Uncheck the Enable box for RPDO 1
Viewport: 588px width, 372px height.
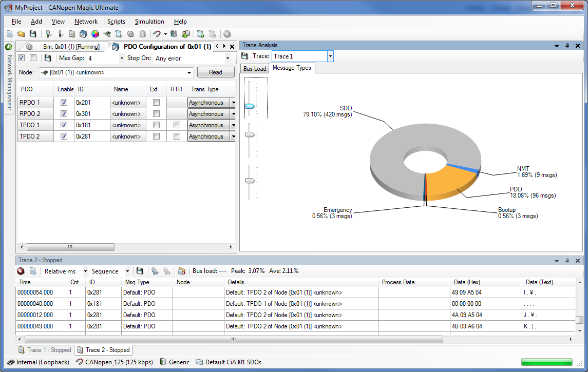[64, 103]
